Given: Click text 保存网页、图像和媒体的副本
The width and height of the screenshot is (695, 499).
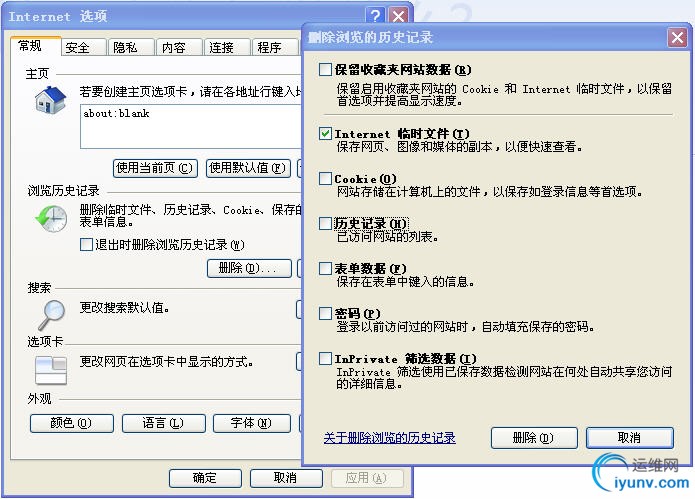Looking at the screenshot, I should click(414, 146).
